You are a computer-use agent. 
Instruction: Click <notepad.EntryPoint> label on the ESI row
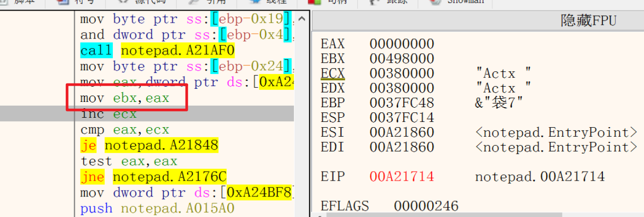click(556, 132)
